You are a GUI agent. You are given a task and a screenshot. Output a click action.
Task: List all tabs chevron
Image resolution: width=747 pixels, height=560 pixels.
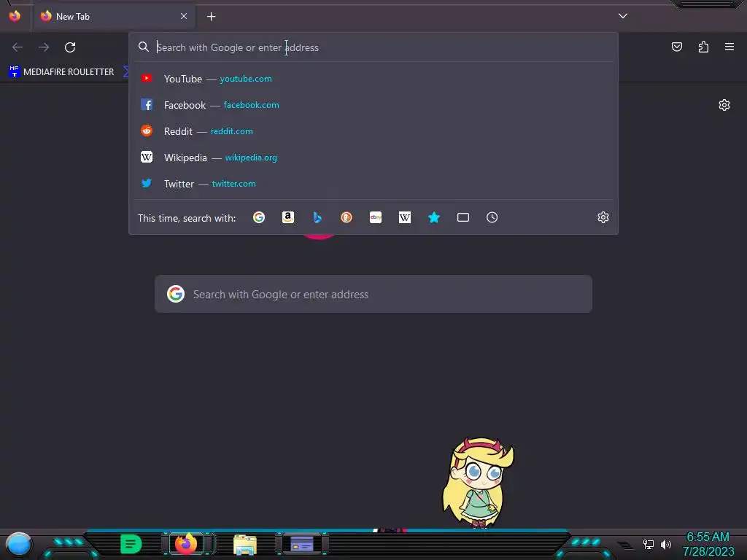coord(623,16)
